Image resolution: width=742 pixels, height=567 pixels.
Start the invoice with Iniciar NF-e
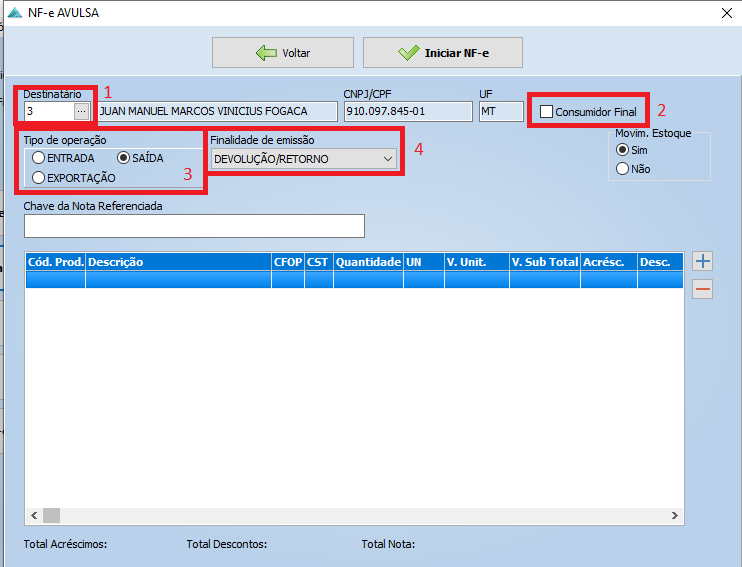click(x=442, y=53)
